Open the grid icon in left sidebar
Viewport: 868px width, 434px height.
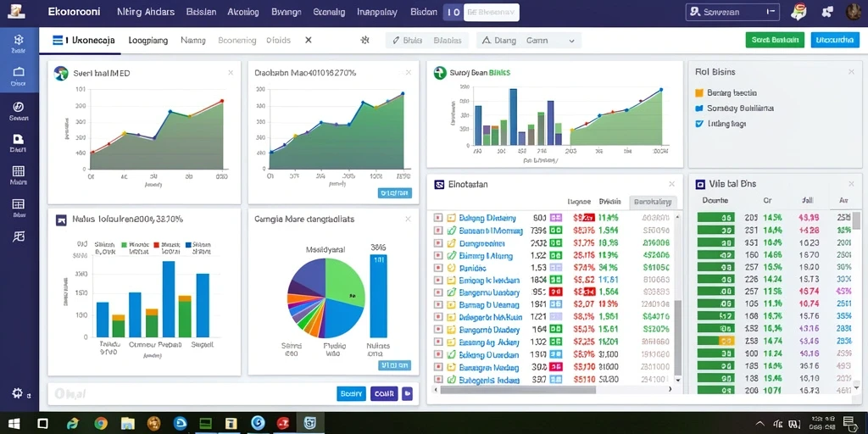coord(19,171)
